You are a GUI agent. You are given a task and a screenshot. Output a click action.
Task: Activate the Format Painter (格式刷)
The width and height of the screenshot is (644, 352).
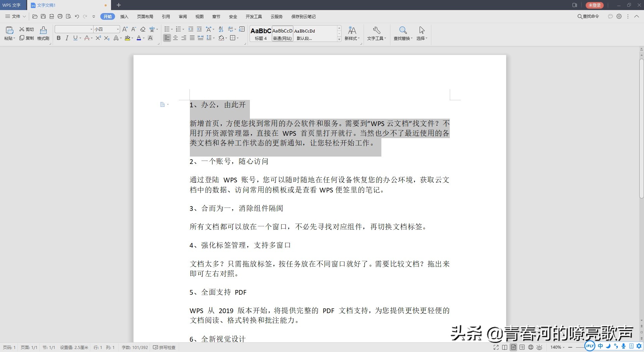click(x=43, y=34)
